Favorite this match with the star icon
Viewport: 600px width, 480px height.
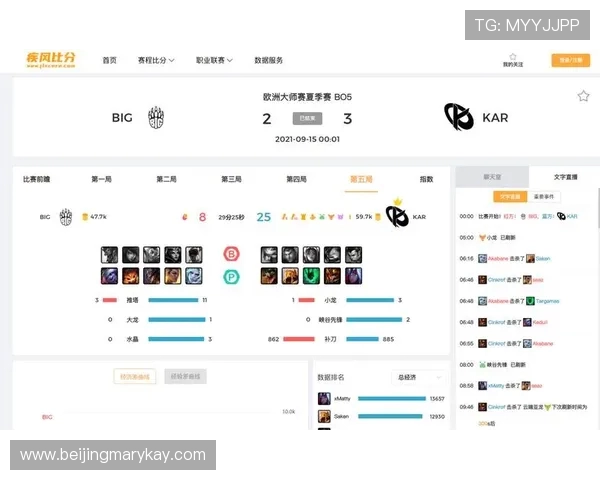[x=583, y=96]
